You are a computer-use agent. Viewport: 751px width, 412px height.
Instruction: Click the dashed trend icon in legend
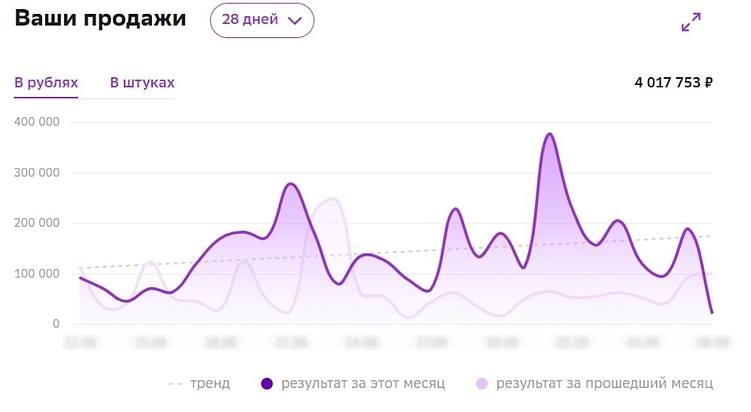tap(175, 383)
